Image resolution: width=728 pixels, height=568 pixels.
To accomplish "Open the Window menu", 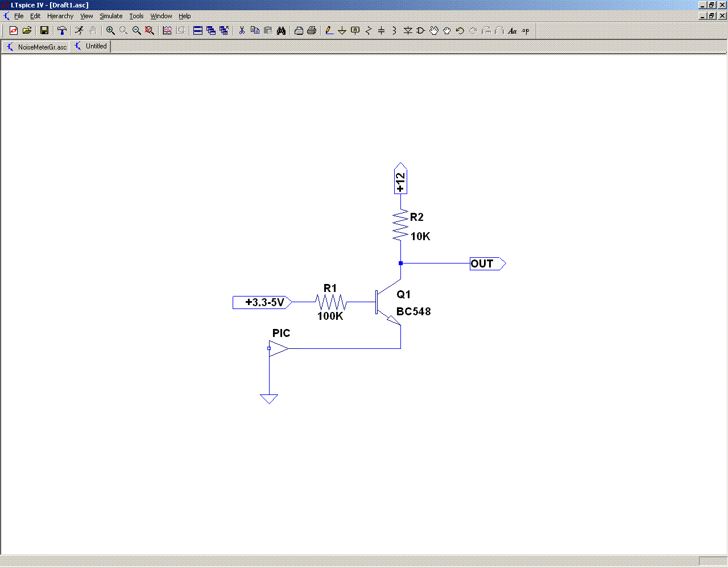I will click(161, 16).
